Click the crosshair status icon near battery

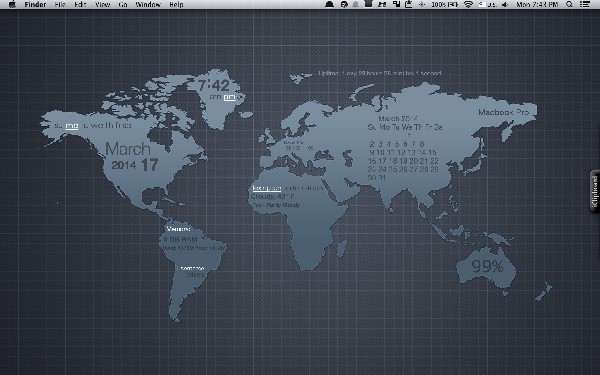[422, 5]
